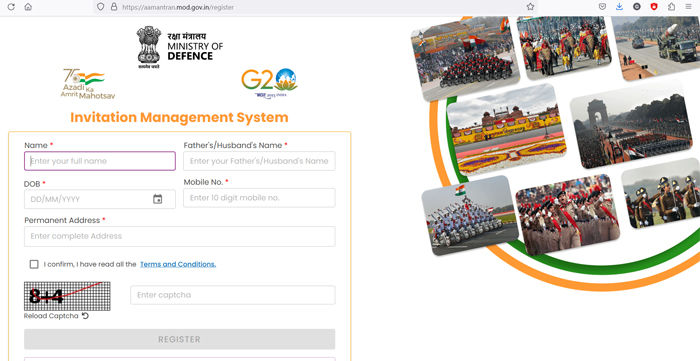The width and height of the screenshot is (700, 361).
Task: Bookmark this page with star icon
Action: tap(530, 7)
